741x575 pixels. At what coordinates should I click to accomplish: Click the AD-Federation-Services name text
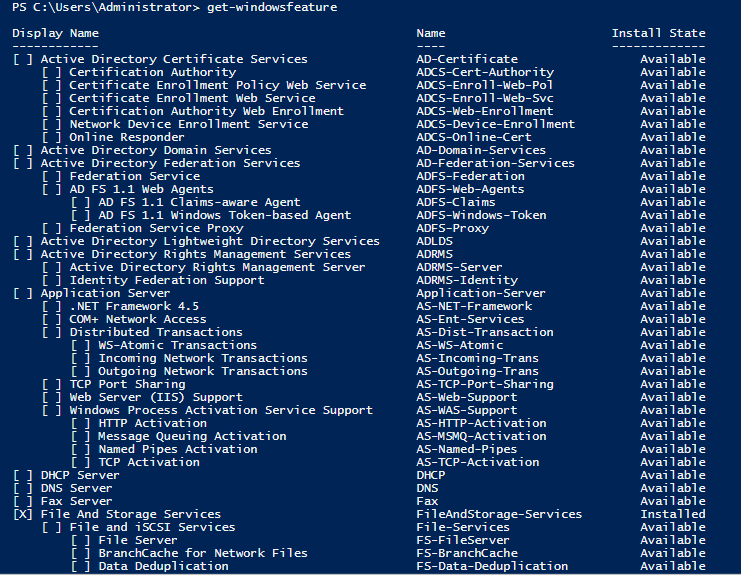click(495, 163)
